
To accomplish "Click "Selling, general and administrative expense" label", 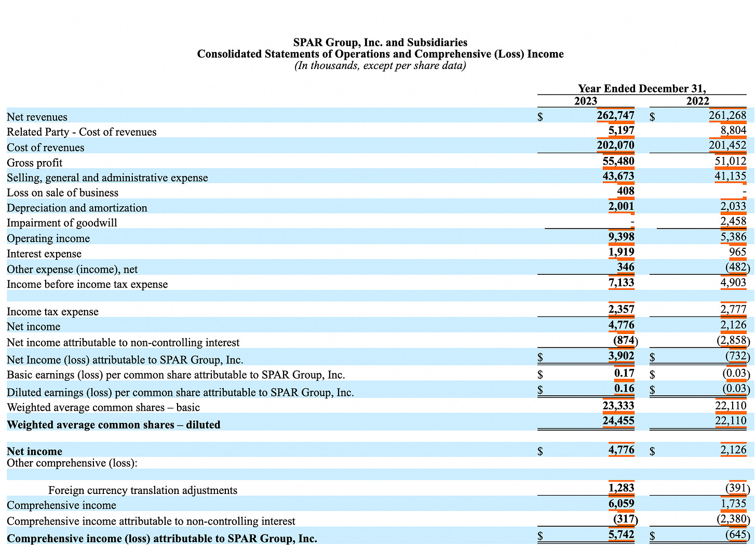I will coord(107,178).
